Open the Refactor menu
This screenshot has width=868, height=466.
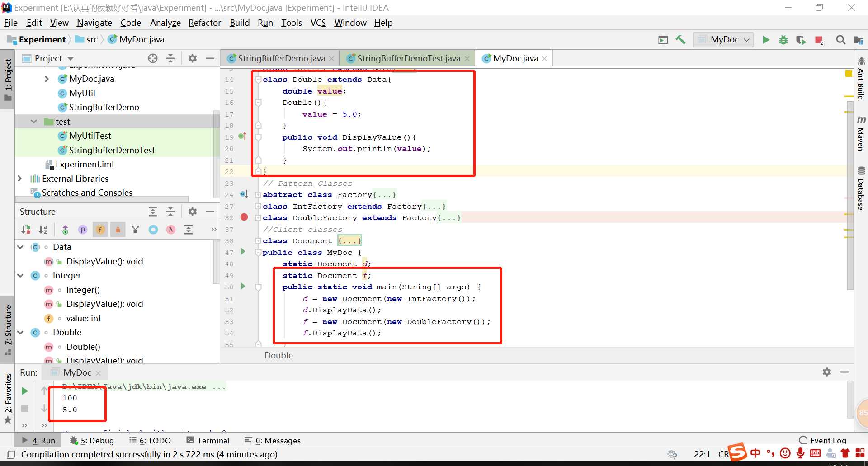click(x=204, y=23)
